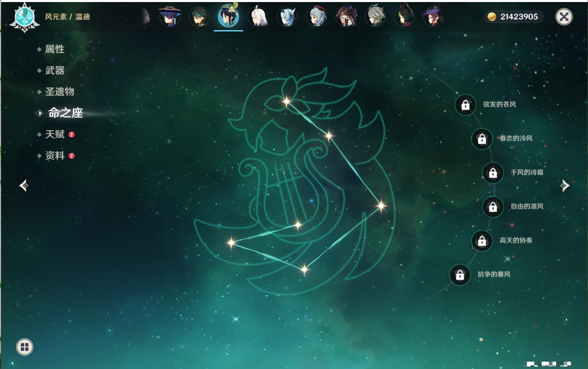Select the locked 高天的协奏 constellation node
Image resolution: width=588 pixels, height=369 pixels.
click(482, 241)
